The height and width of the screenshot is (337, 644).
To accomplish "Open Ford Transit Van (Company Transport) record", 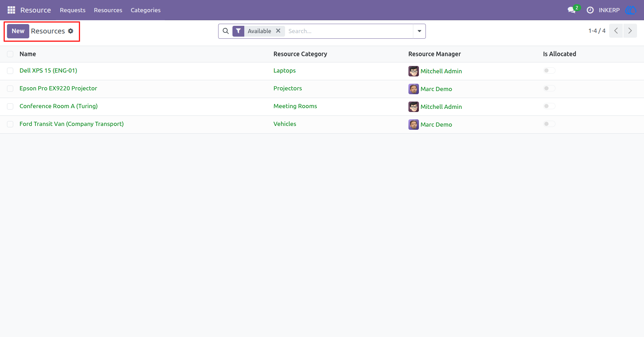I will tap(71, 124).
